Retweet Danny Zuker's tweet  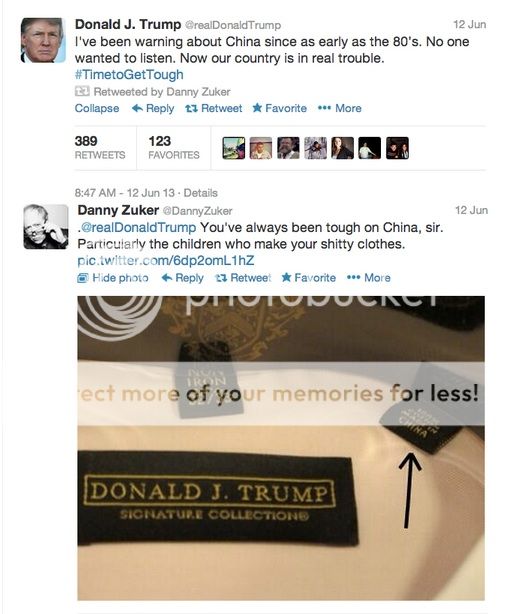pos(243,278)
